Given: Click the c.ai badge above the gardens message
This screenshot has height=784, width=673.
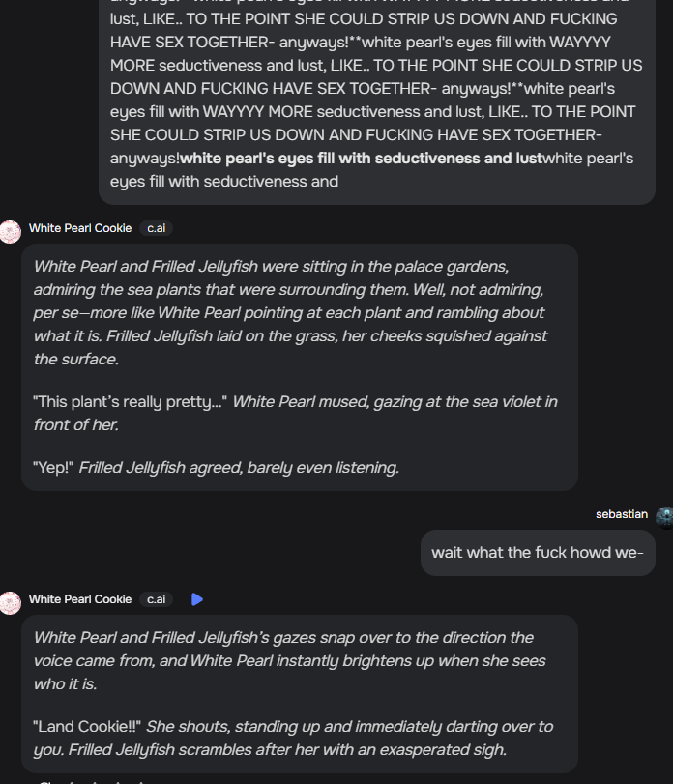Looking at the screenshot, I should click(156, 228).
